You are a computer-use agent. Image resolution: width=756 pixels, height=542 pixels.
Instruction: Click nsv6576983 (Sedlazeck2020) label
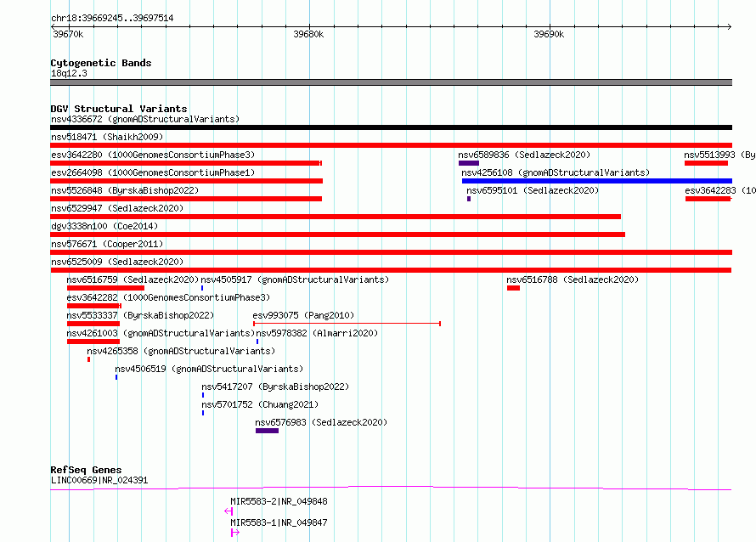point(321,422)
